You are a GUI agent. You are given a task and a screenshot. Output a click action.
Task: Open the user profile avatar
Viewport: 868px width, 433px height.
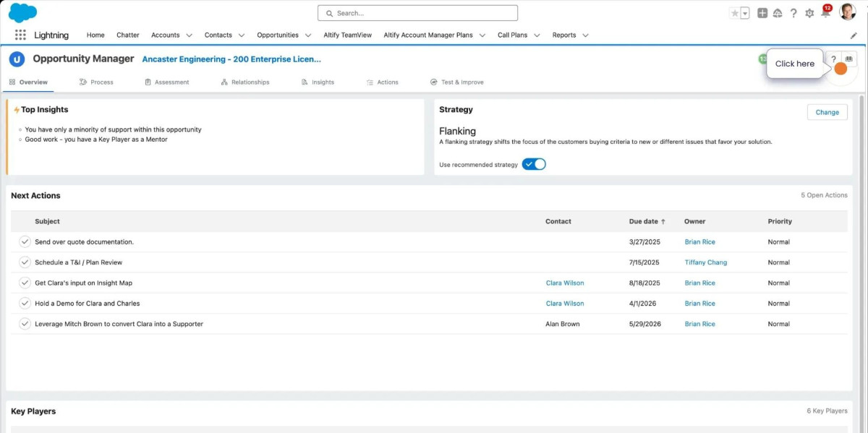847,12
